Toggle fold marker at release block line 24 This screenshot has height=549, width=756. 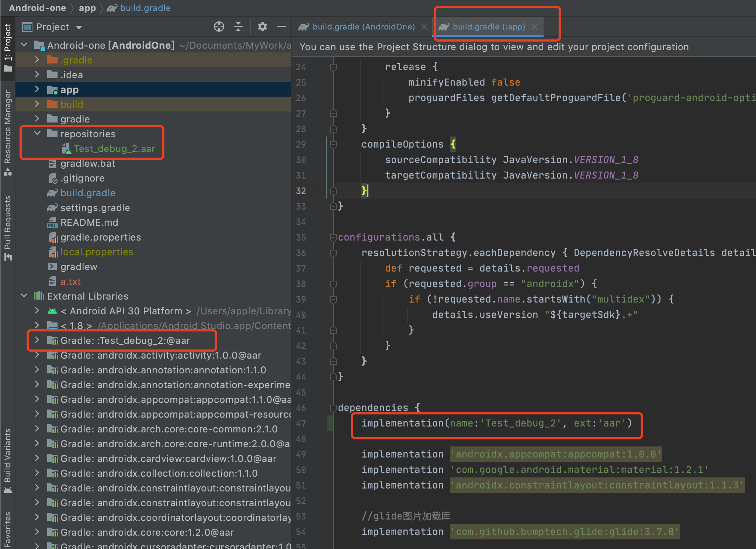point(333,67)
